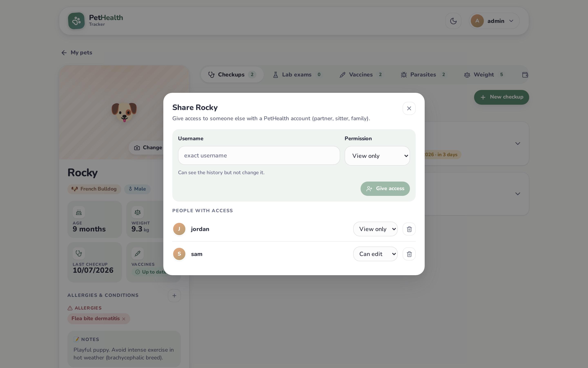Click Rocky's dog emoji photo
The height and width of the screenshot is (368, 588).
[124, 112]
